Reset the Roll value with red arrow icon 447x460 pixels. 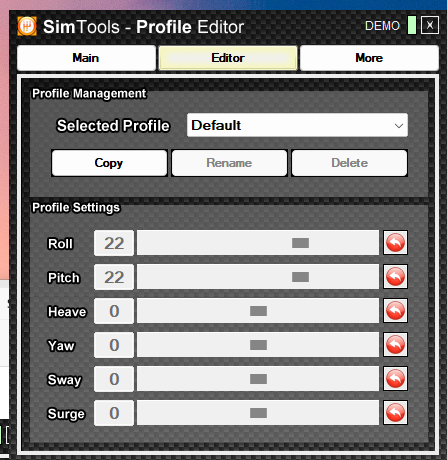pyautogui.click(x=395, y=243)
